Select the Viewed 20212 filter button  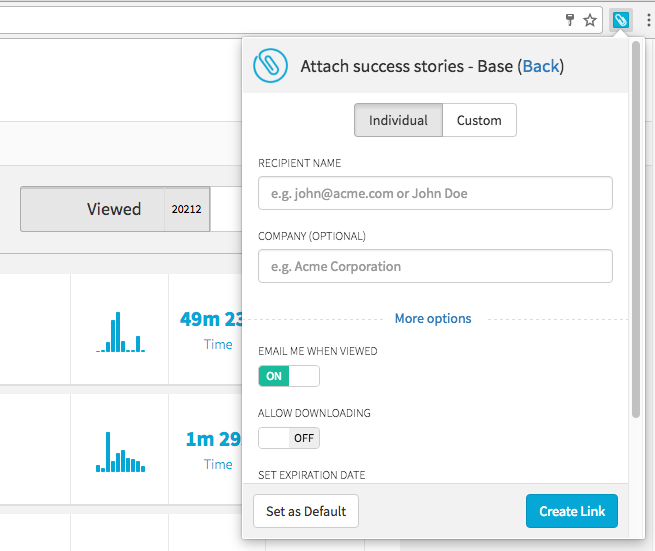click(x=115, y=209)
